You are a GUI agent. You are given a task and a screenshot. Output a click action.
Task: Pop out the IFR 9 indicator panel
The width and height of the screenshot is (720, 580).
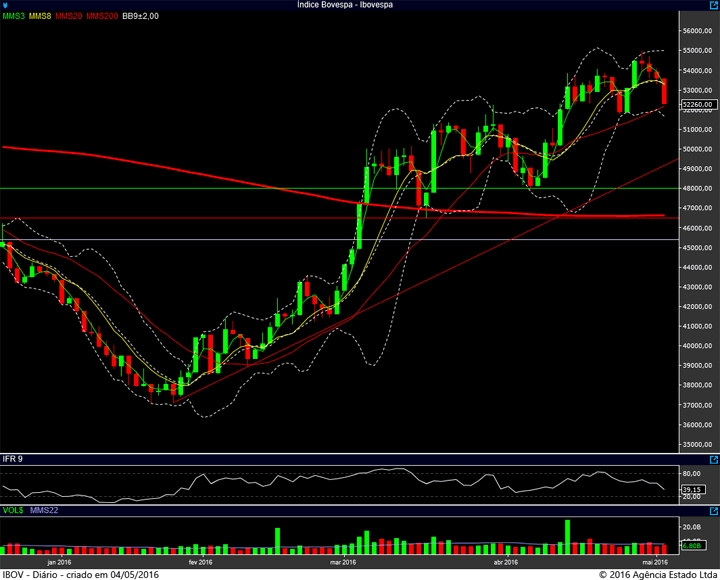point(714,459)
